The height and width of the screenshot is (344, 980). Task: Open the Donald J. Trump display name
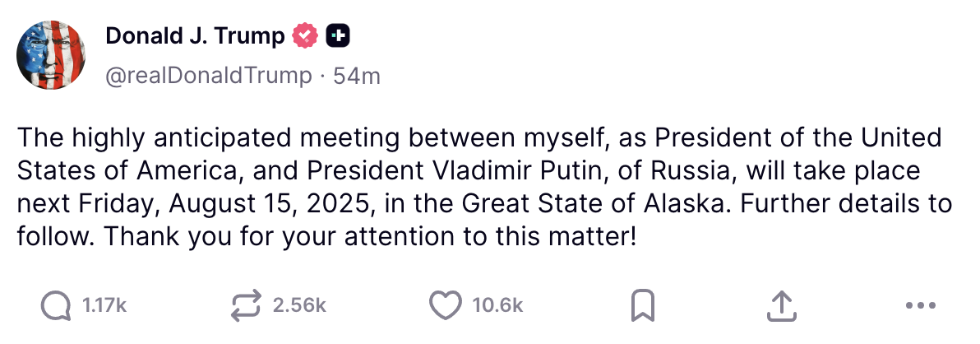[x=195, y=36]
